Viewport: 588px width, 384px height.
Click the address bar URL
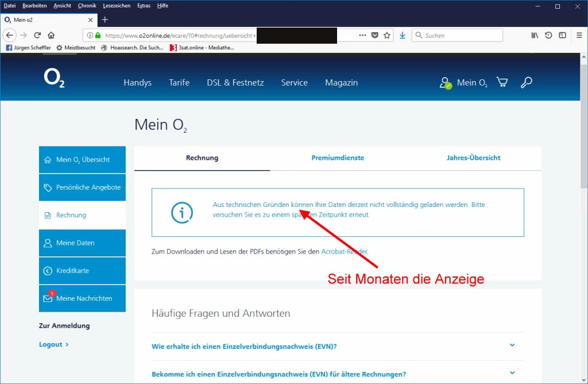coord(180,36)
